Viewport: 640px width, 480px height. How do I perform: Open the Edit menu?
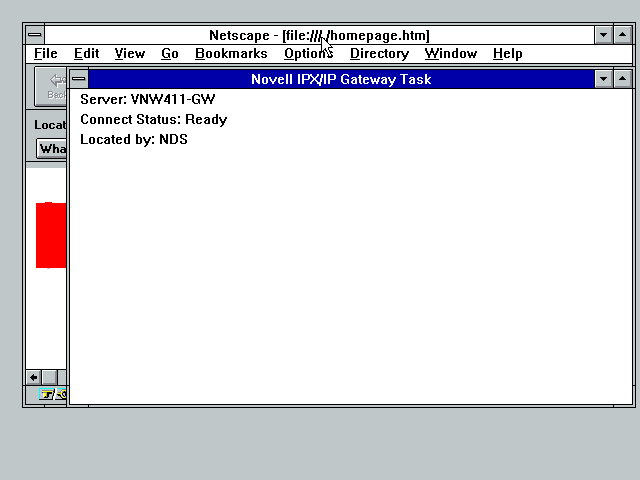[x=87, y=53]
